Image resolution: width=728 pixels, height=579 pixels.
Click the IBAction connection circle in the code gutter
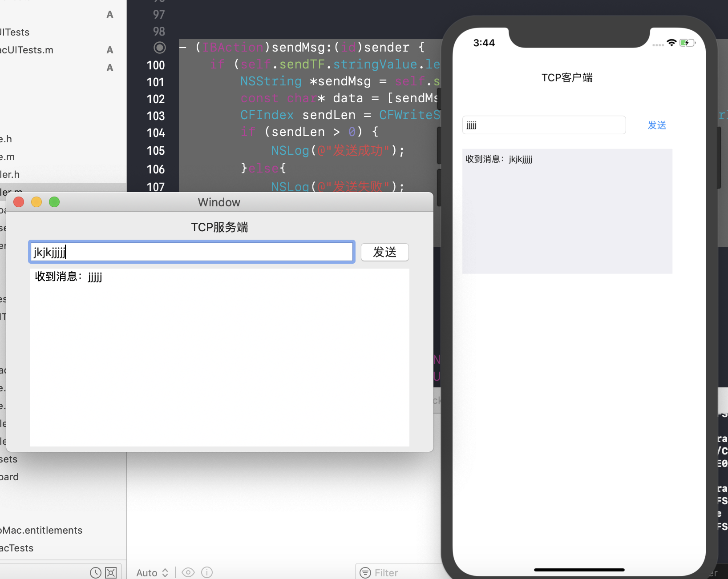point(159,48)
